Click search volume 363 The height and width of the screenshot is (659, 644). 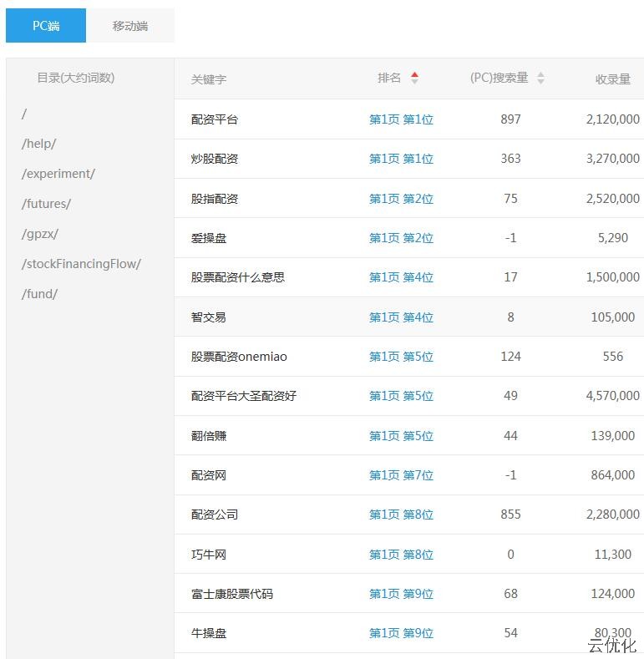click(x=510, y=159)
